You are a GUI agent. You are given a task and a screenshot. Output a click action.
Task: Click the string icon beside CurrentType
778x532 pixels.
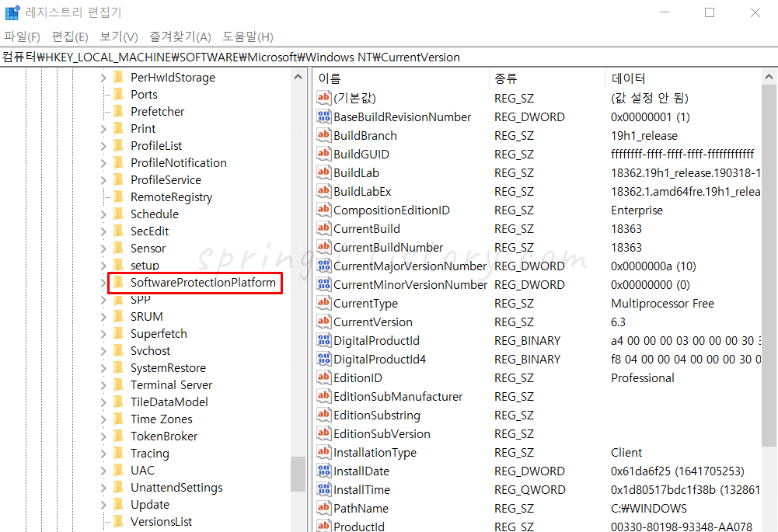(323, 303)
